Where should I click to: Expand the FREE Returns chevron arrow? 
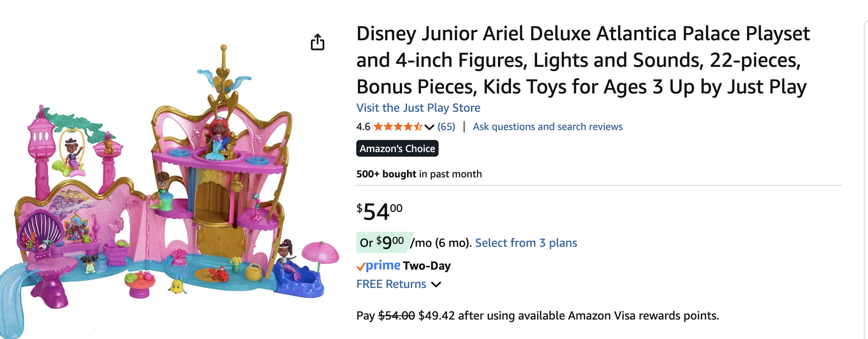coord(436,284)
